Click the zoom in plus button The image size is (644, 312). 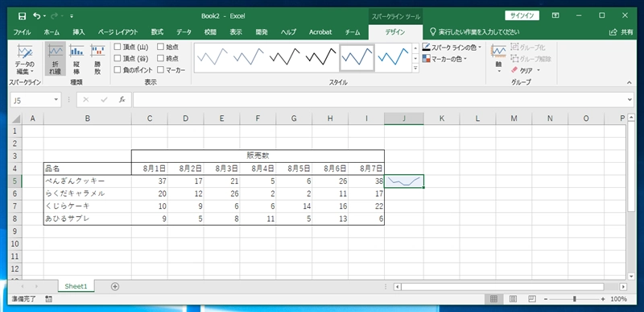pos(603,299)
